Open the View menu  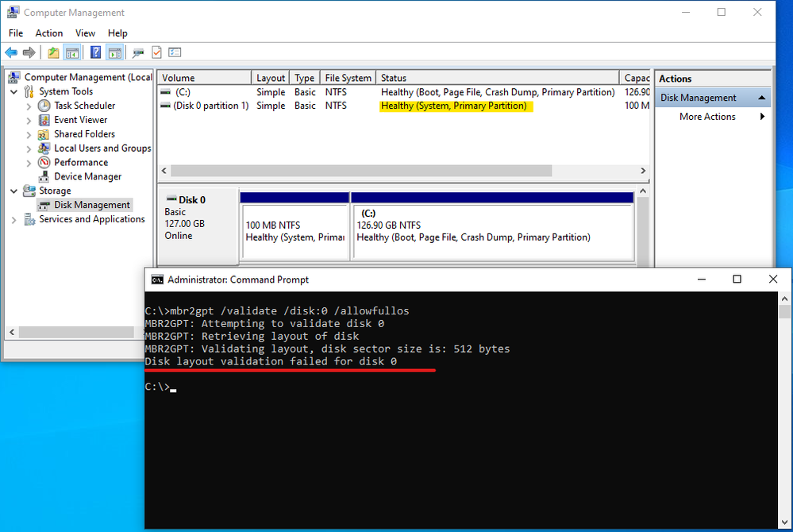(x=85, y=33)
